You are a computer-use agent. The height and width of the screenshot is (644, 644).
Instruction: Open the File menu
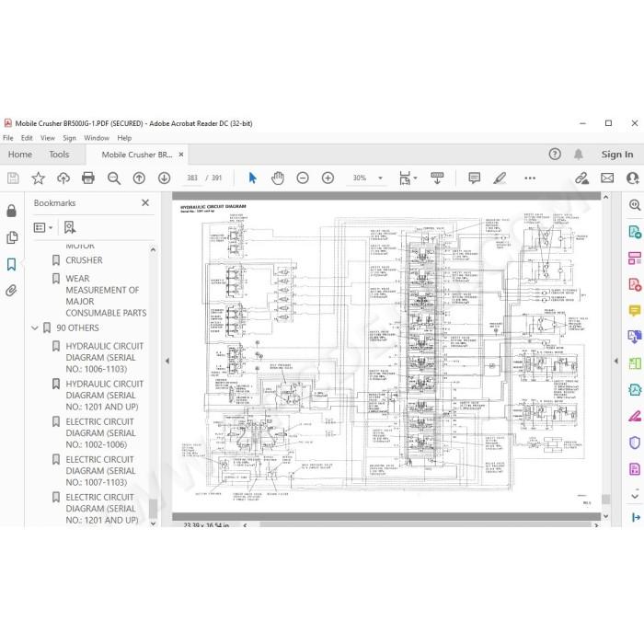click(x=7, y=138)
